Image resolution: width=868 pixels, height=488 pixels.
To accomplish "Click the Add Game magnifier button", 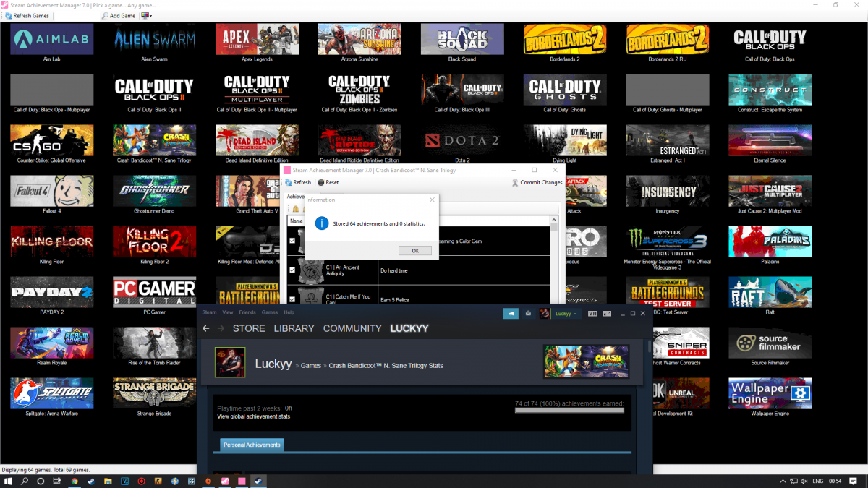I will (x=106, y=15).
